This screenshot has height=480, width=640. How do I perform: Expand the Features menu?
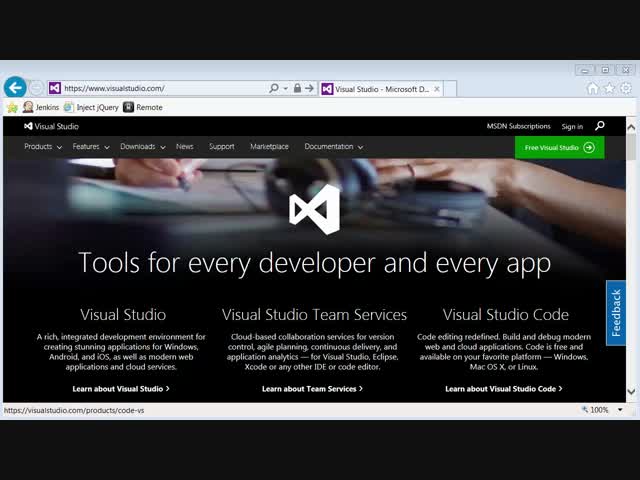pos(91,147)
